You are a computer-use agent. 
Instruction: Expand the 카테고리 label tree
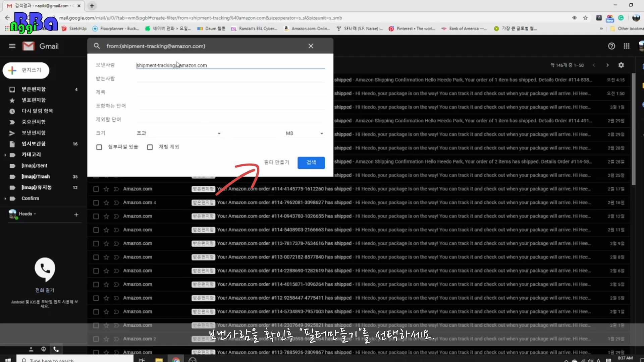point(5,155)
